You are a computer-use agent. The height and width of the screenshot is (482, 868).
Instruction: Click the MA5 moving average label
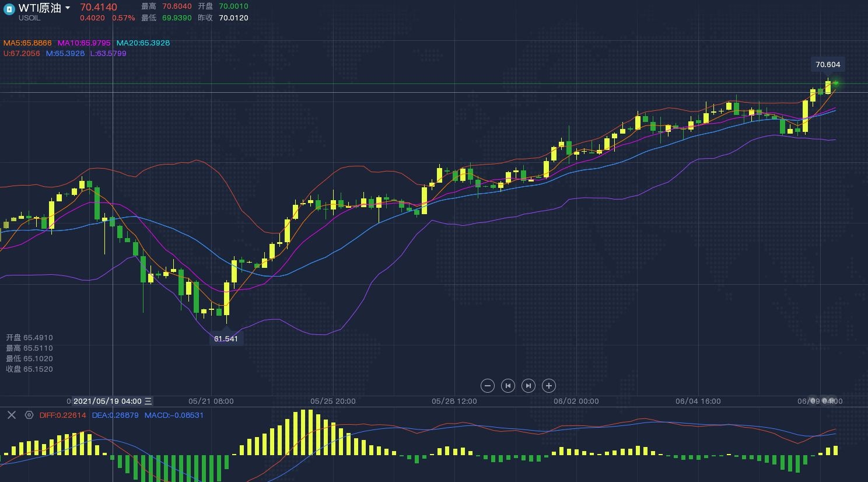pos(27,43)
